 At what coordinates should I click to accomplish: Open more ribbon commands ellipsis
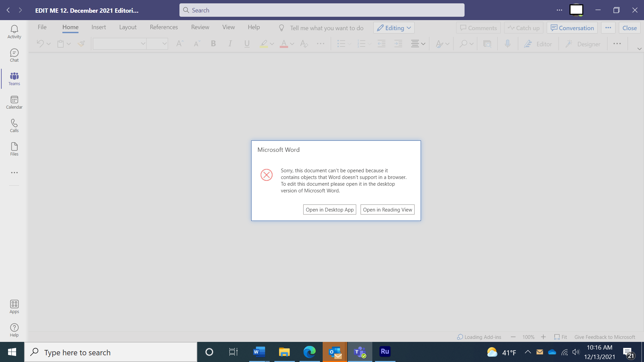tap(617, 44)
